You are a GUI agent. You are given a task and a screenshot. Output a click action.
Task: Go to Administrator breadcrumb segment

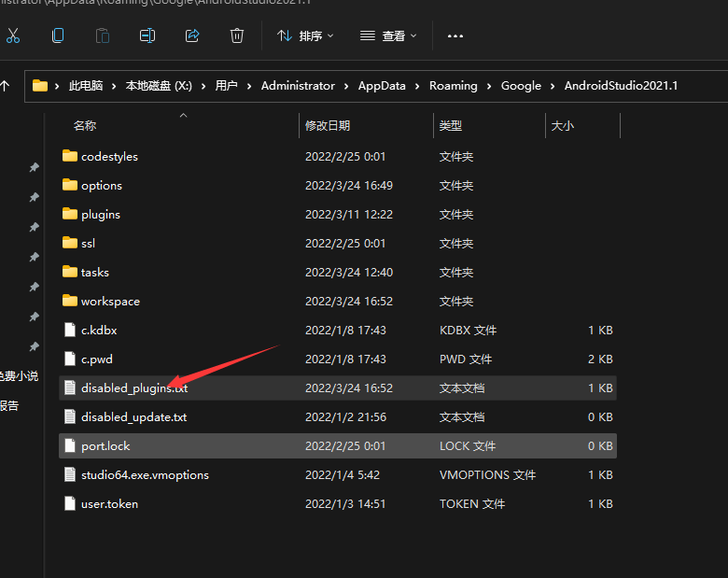(298, 86)
